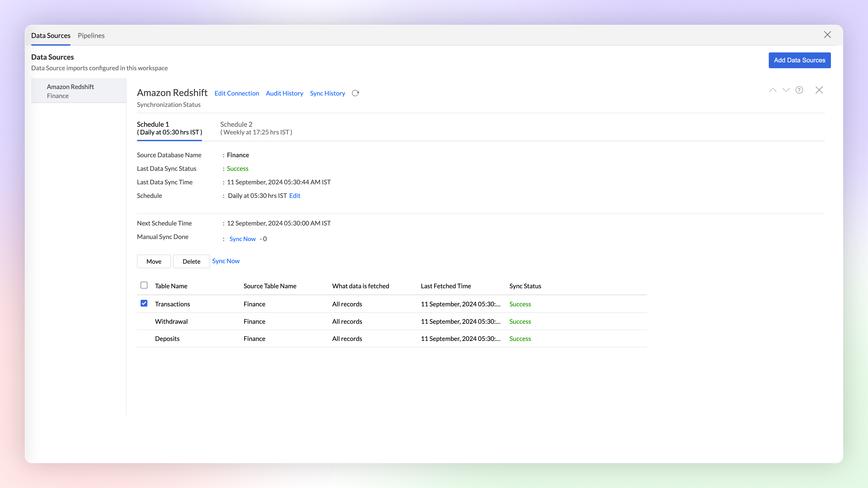Image resolution: width=868 pixels, height=488 pixels.
Task: Click the down chevron arrow icon
Action: click(x=786, y=90)
